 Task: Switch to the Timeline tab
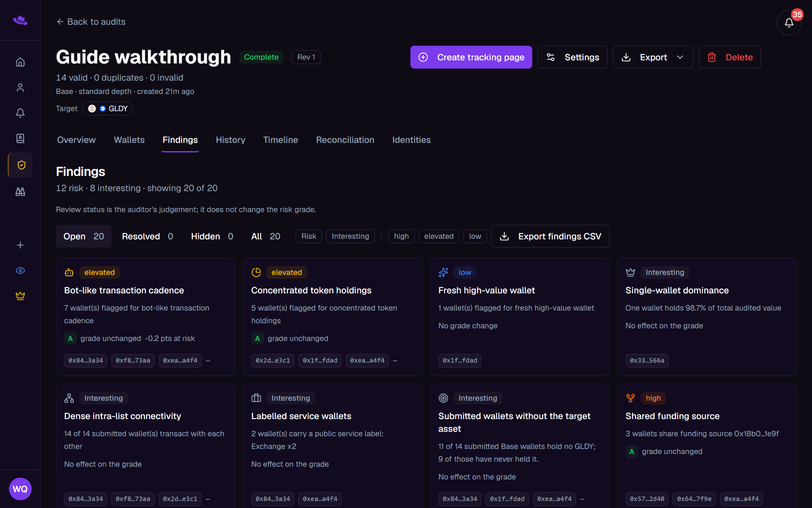pyautogui.click(x=280, y=140)
